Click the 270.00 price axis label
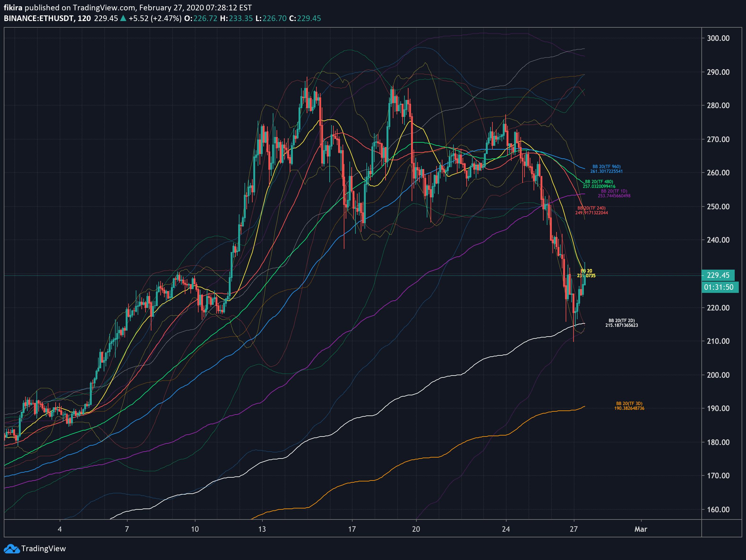This screenshot has width=746, height=560. pyautogui.click(x=718, y=139)
